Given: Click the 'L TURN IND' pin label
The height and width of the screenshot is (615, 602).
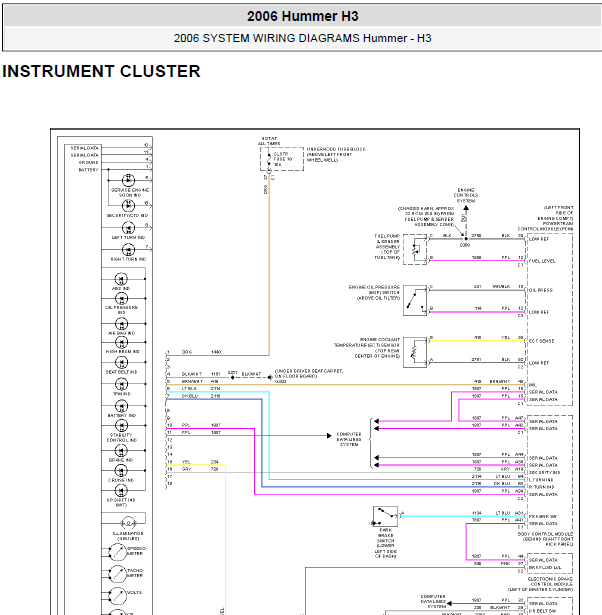Looking at the screenshot, I should [541, 480].
